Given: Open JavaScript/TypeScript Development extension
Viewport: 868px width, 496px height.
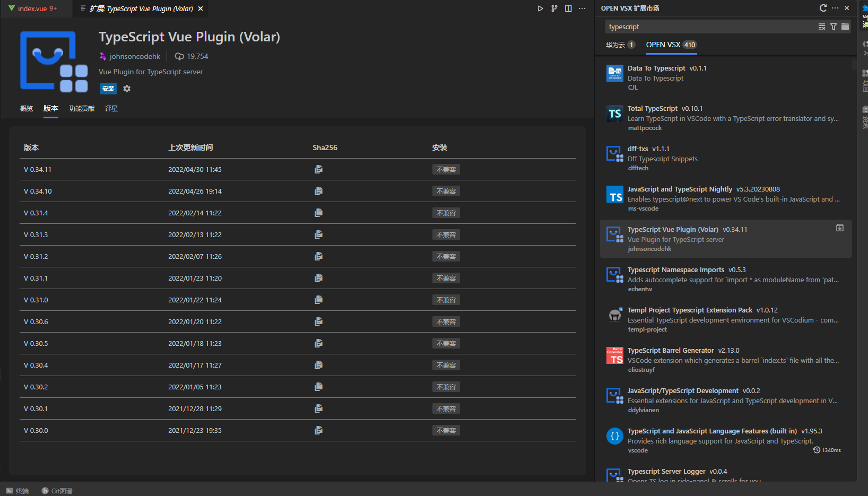Looking at the screenshot, I should 726,400.
